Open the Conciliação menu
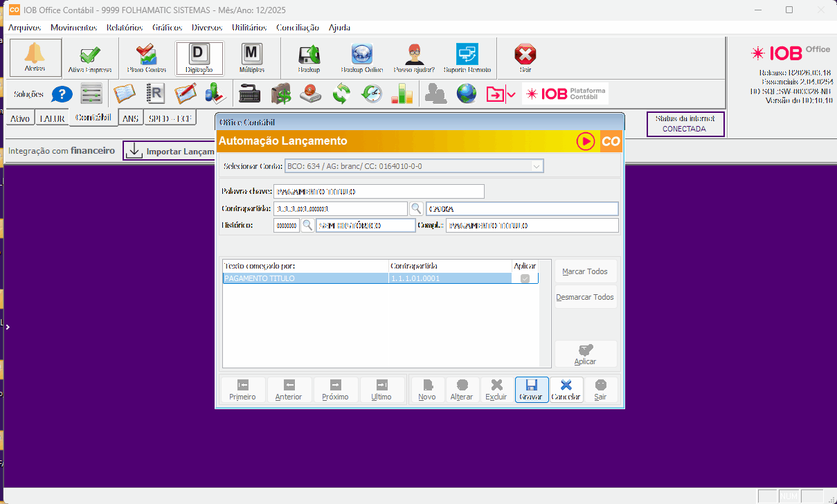The width and height of the screenshot is (837, 504). [x=298, y=28]
